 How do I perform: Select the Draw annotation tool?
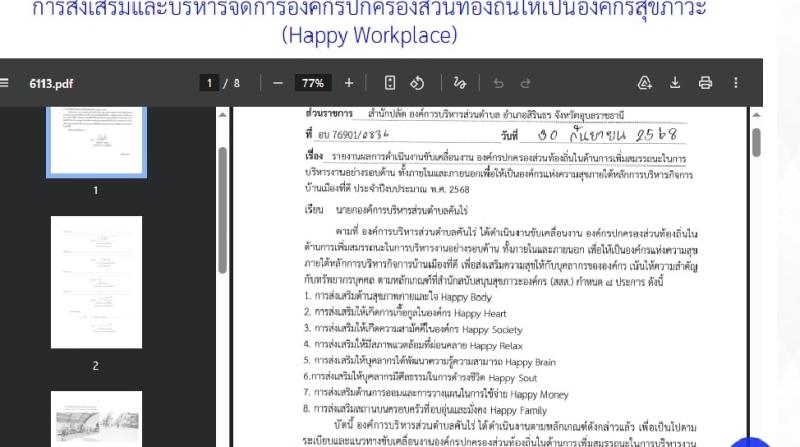click(x=460, y=83)
